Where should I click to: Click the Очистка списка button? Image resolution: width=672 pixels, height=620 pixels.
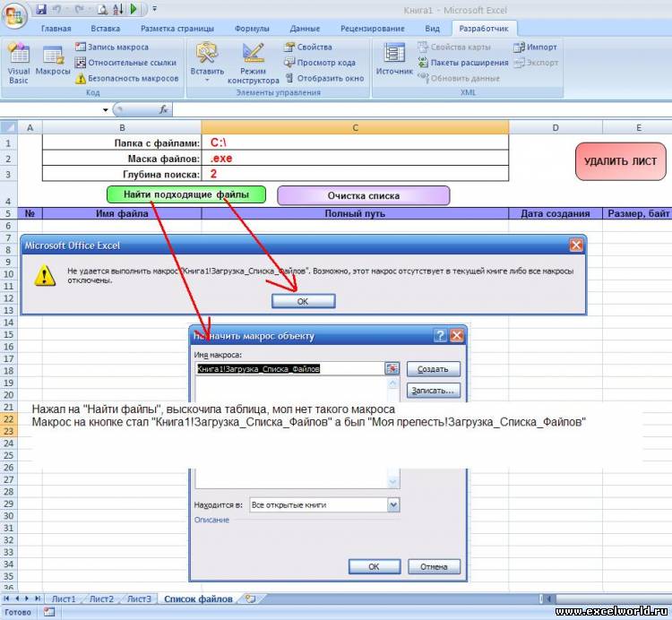point(364,196)
